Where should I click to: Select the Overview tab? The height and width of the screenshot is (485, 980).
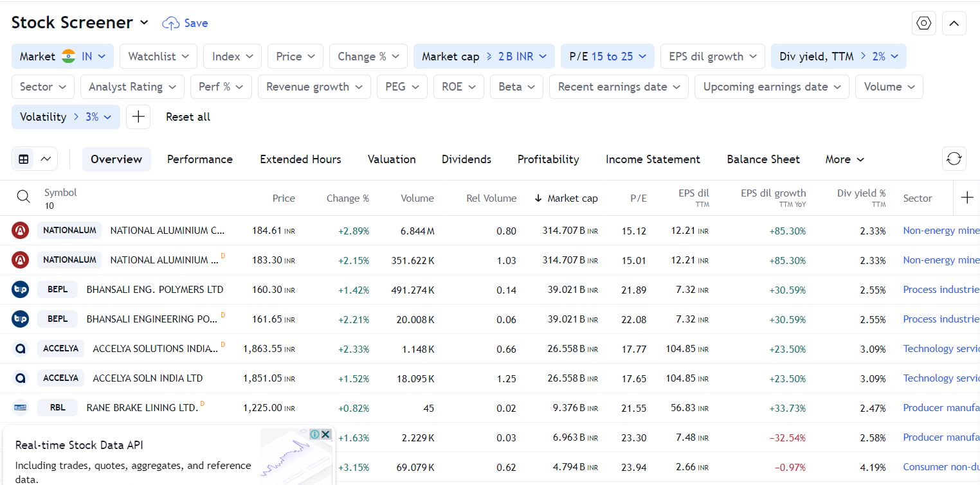pos(116,159)
